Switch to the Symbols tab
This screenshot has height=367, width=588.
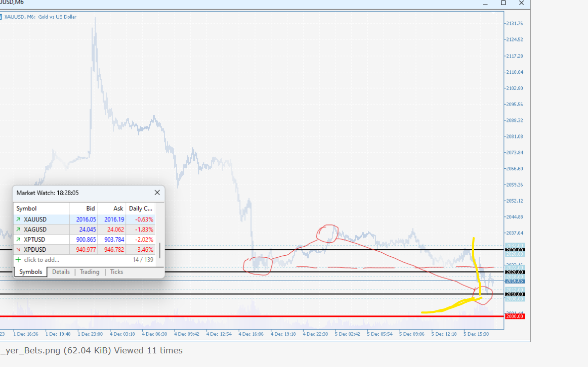tap(31, 272)
